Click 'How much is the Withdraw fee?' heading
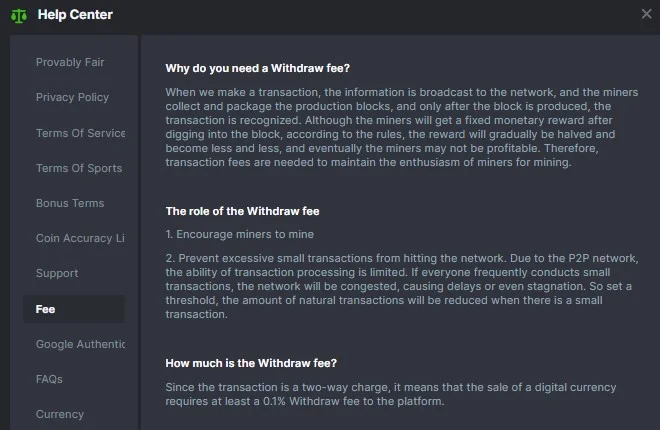660x430 pixels. tap(251, 363)
